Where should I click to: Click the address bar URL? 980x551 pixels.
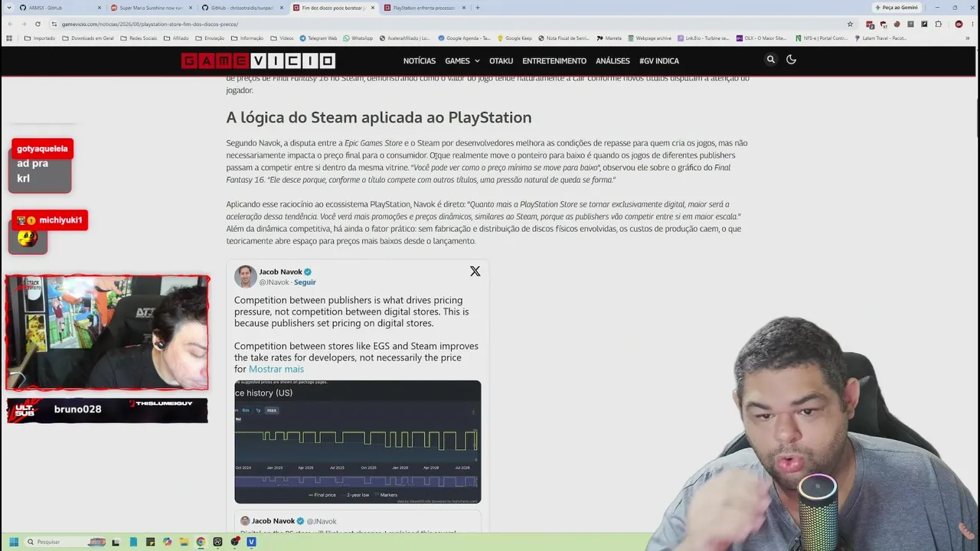(x=150, y=24)
